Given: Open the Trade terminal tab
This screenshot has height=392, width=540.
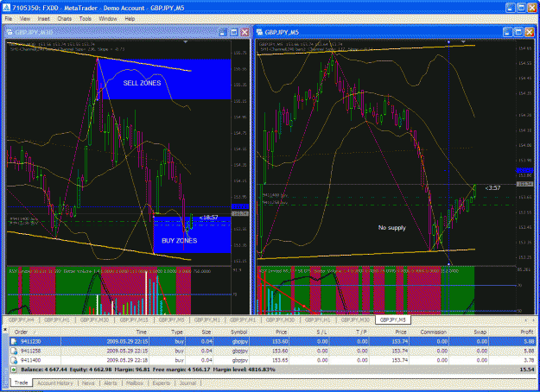Looking at the screenshot, I should click(22, 383).
